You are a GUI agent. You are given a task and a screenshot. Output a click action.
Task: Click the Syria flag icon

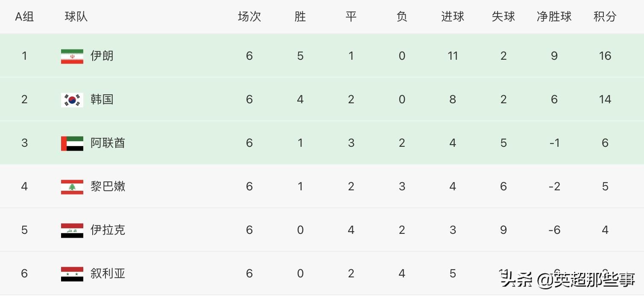(x=72, y=274)
